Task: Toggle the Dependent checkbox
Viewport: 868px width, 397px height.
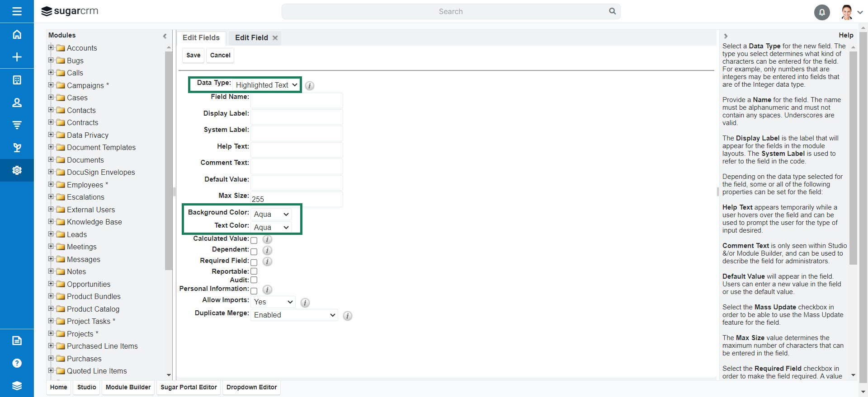Action: 254,252
